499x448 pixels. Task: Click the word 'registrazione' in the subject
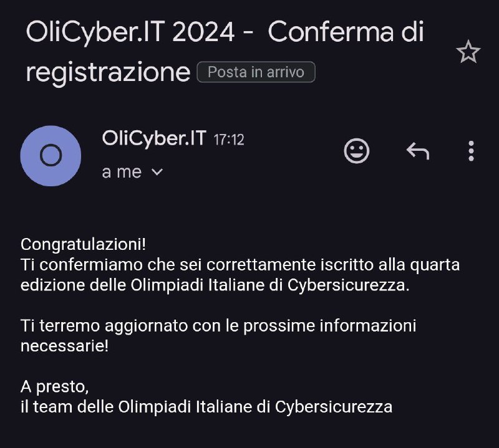107,72
